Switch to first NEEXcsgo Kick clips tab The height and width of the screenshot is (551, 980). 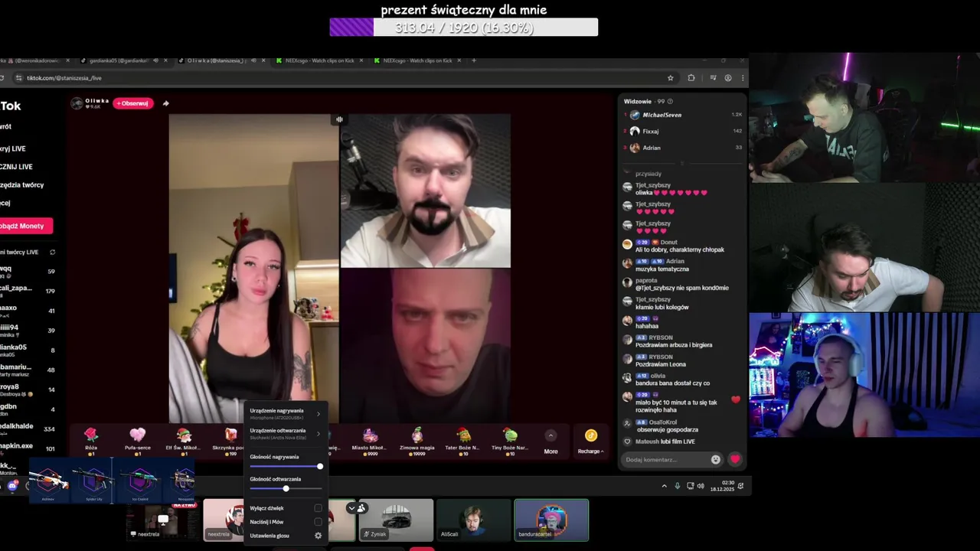point(319,60)
